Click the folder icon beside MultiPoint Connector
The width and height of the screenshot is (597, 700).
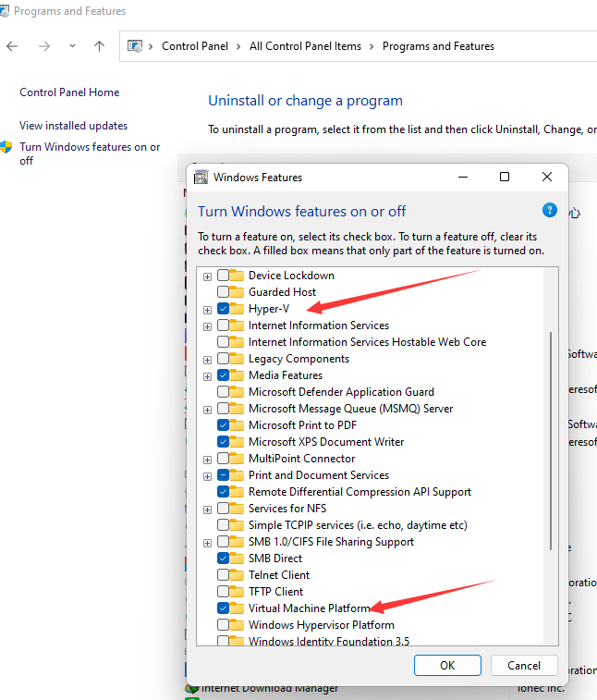(237, 459)
